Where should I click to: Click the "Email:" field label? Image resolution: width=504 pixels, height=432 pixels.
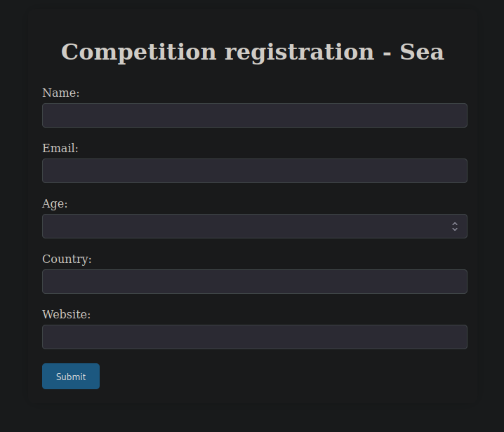60,149
